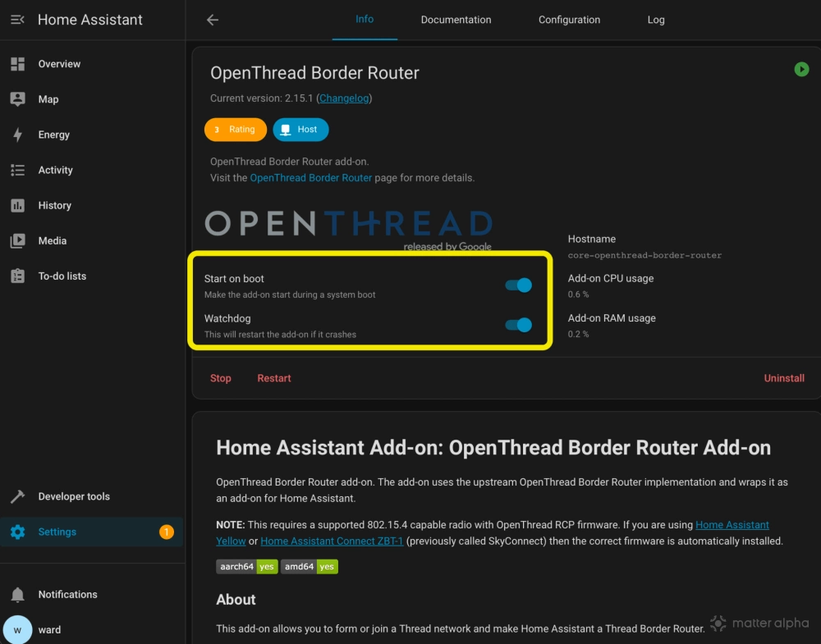Viewport: 821px width, 644px height.
Task: Toggle the Start on boot switch
Action: (x=519, y=285)
